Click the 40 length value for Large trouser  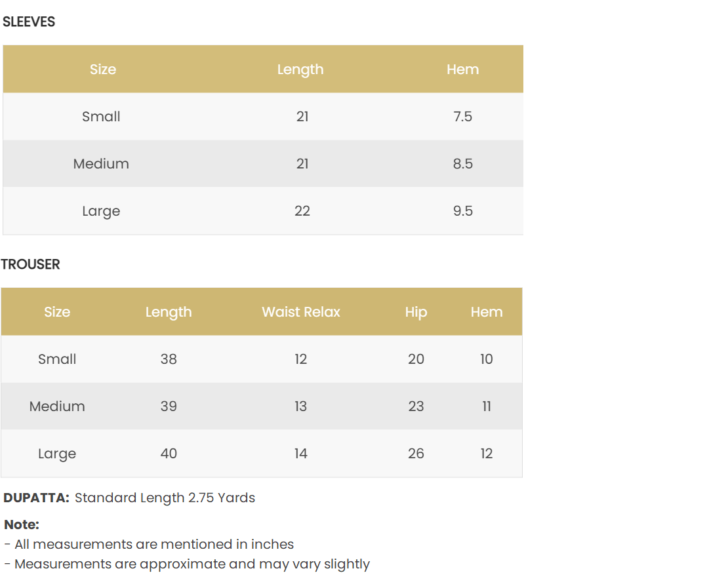pyautogui.click(x=169, y=454)
